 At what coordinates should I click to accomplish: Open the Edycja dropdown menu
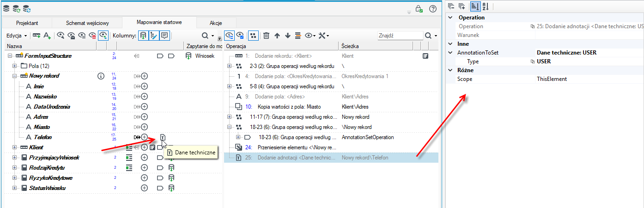[x=17, y=36]
